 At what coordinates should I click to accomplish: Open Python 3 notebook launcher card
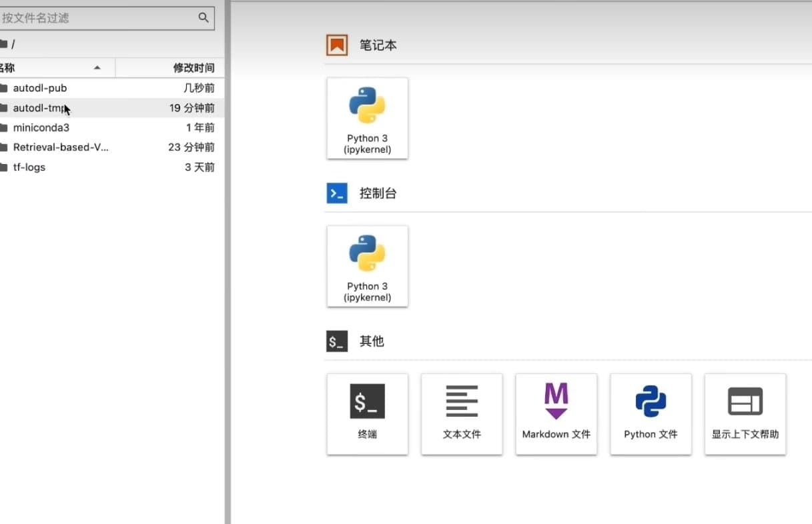(367, 118)
